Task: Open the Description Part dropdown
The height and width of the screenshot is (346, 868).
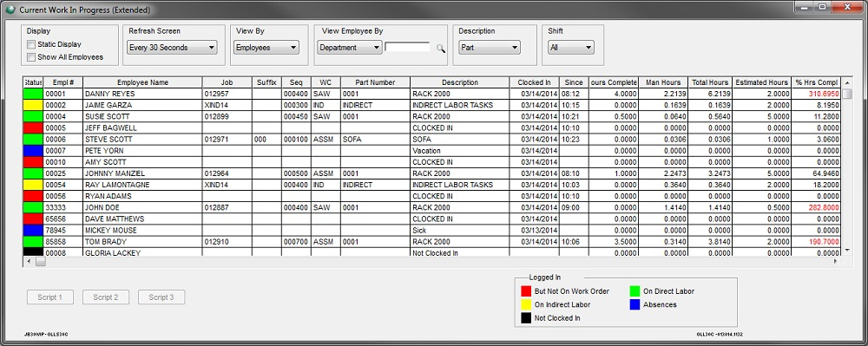Action: click(490, 48)
